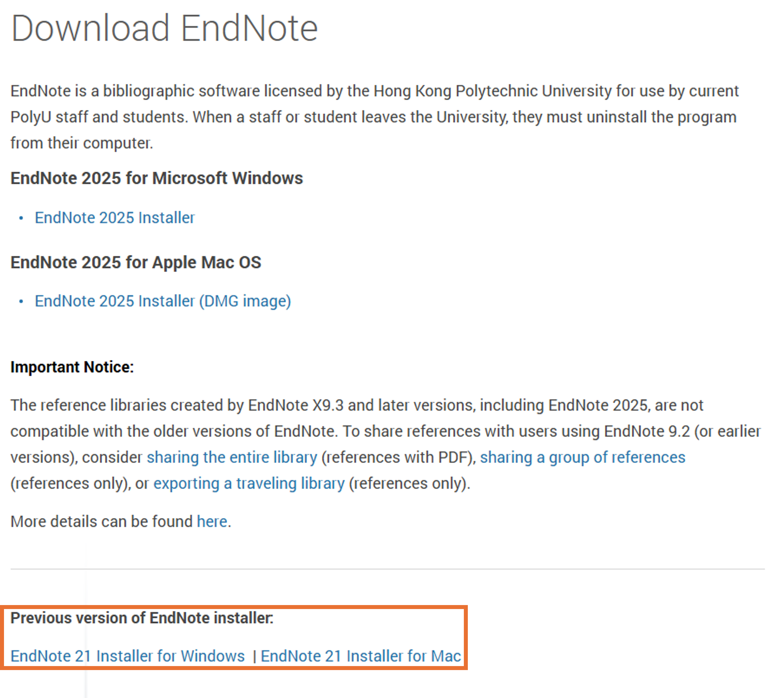Screen dimensions: 784x698
Task: Open "sharing a group of references" link
Action: coord(582,457)
